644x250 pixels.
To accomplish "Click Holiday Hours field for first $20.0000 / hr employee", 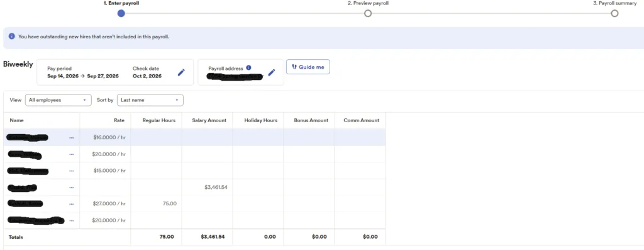I will pyautogui.click(x=258, y=154).
